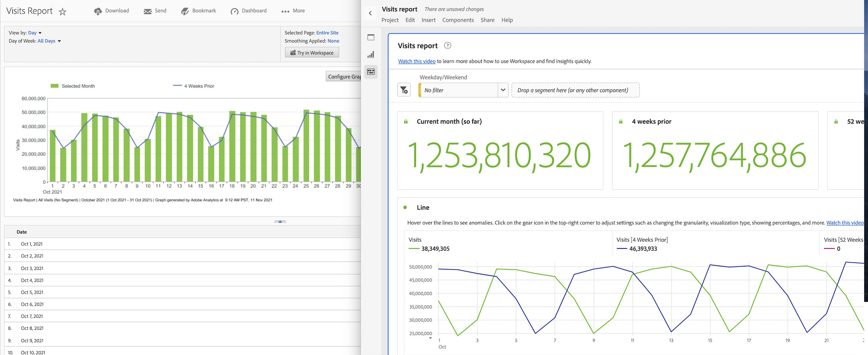Click the favorite star next to Visits Report
Screen dimensions: 868x355
point(62,12)
